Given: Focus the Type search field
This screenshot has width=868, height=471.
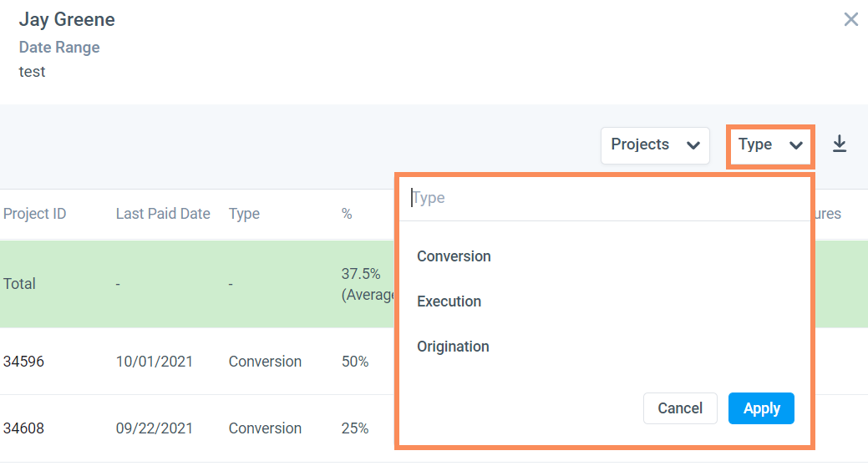Looking at the screenshot, I should click(602, 198).
